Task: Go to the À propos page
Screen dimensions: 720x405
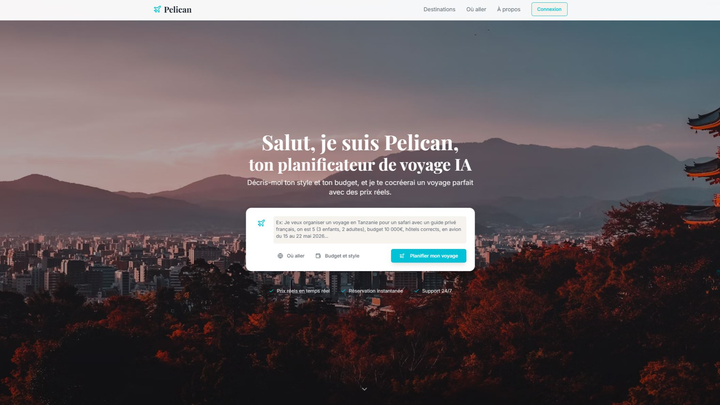Action: pyautogui.click(x=508, y=9)
